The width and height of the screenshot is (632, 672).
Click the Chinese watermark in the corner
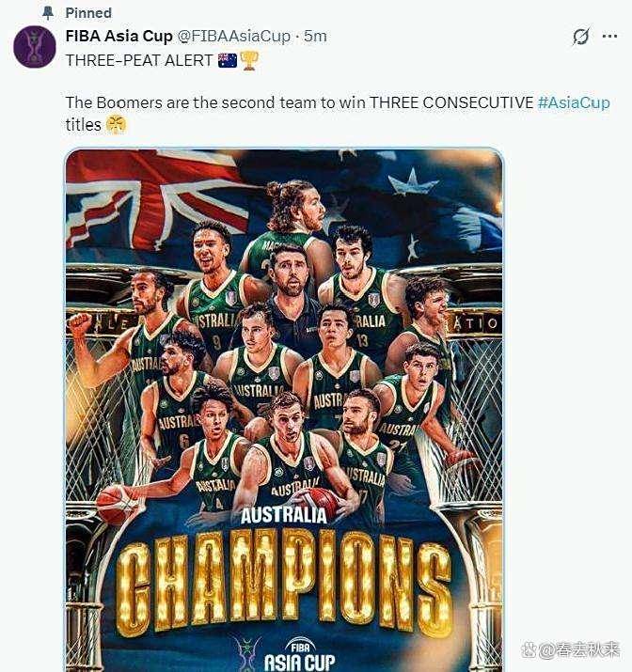[570, 650]
